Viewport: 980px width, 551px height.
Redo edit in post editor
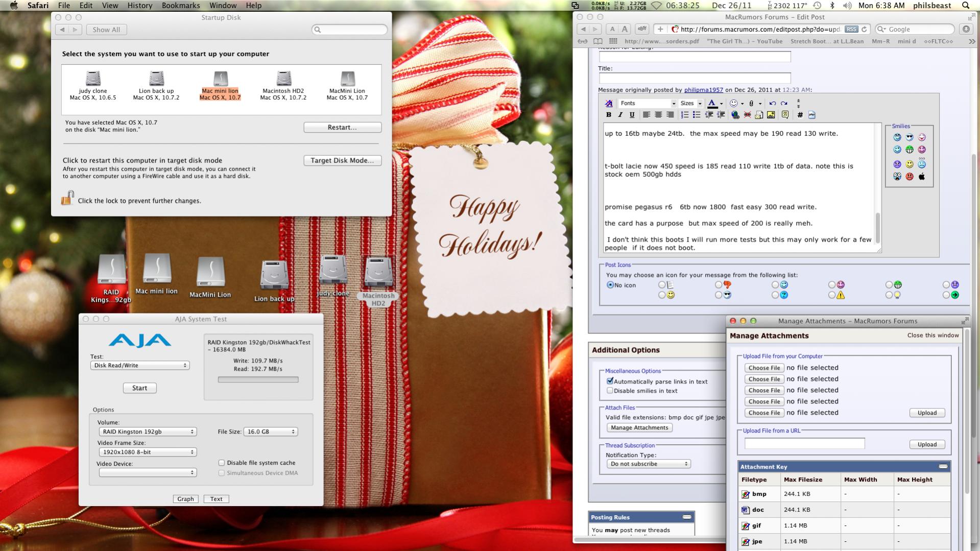tap(784, 103)
